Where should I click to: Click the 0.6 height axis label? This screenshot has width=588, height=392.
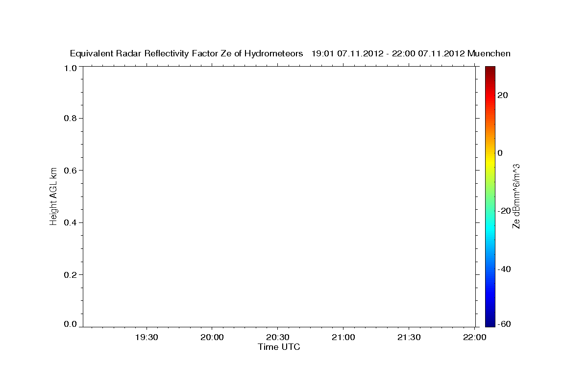pyautogui.click(x=71, y=171)
